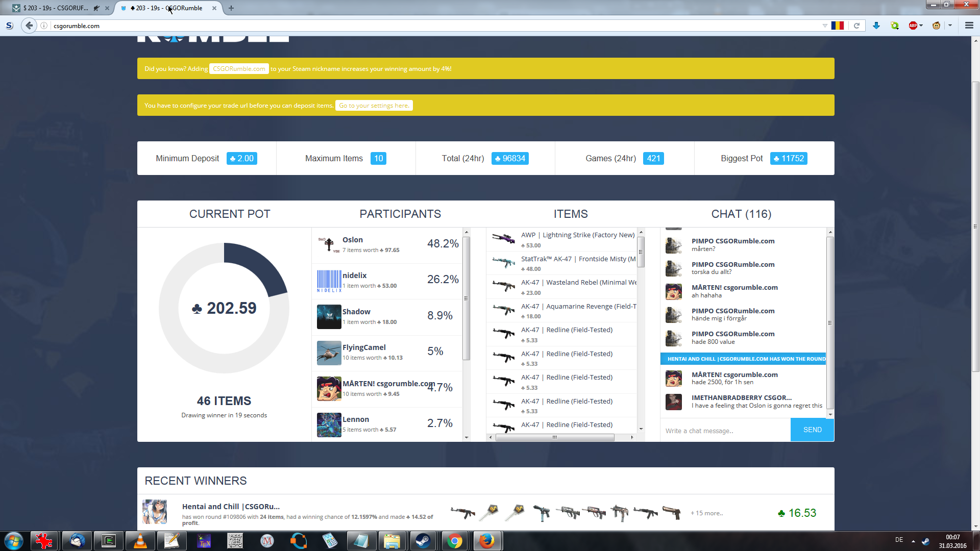Expand the Greasemonkey dropdown arrow
The image size is (980, 551).
pyautogui.click(x=950, y=26)
